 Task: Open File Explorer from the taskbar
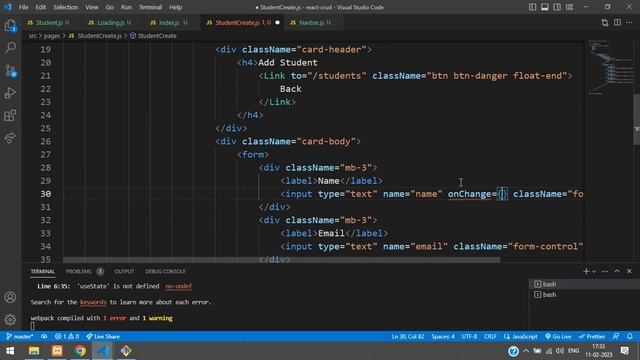[x=34, y=351]
